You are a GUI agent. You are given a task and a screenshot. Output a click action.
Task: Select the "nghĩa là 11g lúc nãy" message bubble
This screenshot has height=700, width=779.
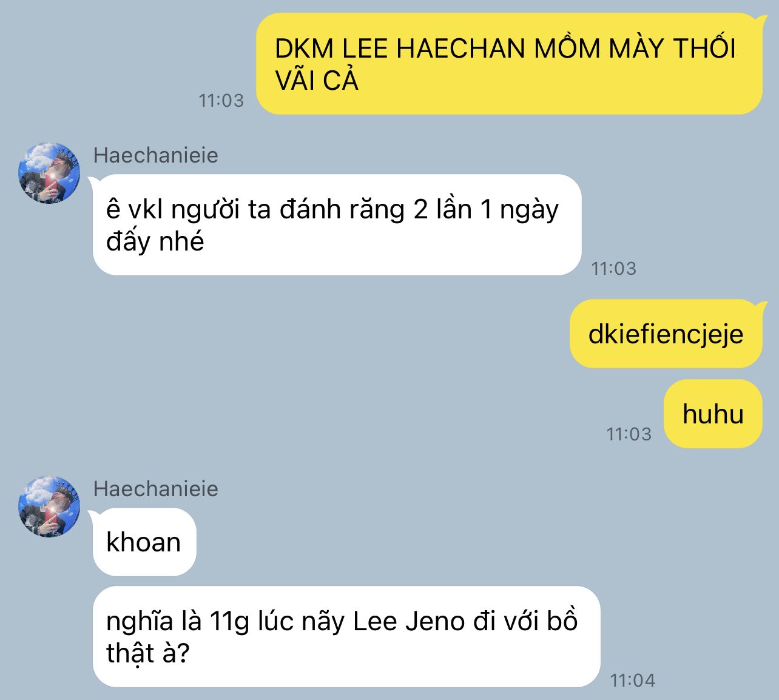(346, 637)
